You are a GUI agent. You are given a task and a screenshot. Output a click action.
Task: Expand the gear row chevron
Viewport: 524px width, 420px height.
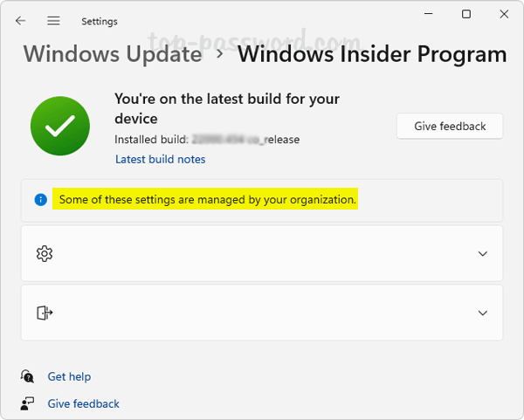[483, 253]
